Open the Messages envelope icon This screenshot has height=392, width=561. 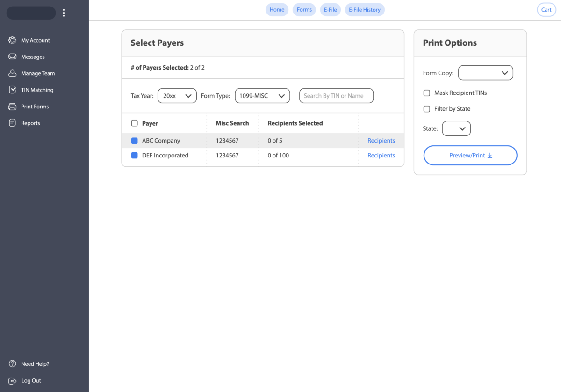13,57
